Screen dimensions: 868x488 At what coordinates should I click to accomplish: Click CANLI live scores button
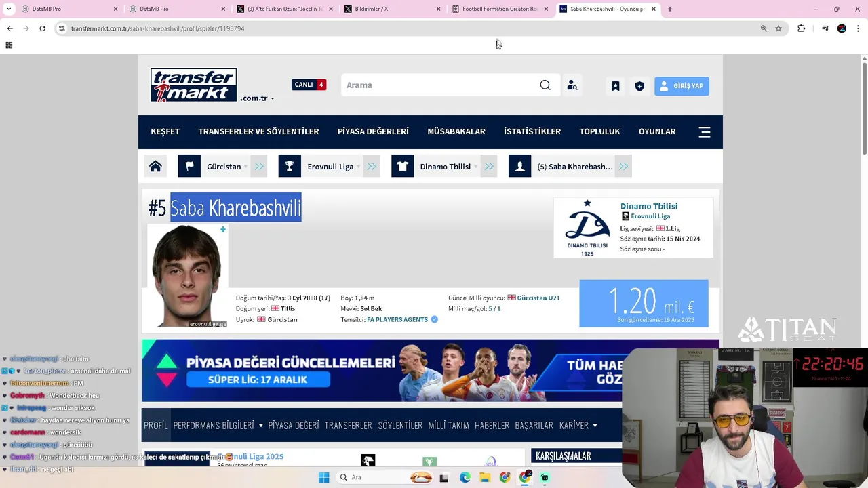(309, 85)
